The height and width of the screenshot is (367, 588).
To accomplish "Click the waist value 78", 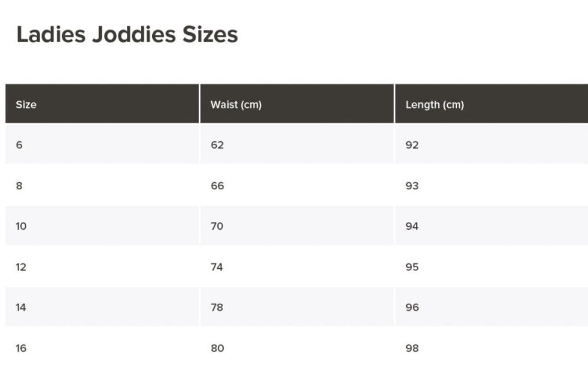I will (x=217, y=307).
